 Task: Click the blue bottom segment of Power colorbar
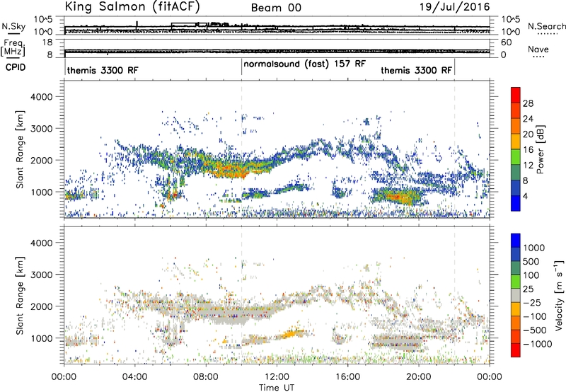pyautogui.click(x=516, y=203)
